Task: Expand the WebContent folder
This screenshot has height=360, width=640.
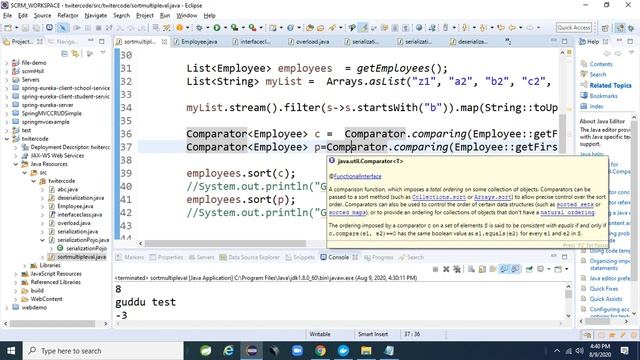Action: pos(16,299)
